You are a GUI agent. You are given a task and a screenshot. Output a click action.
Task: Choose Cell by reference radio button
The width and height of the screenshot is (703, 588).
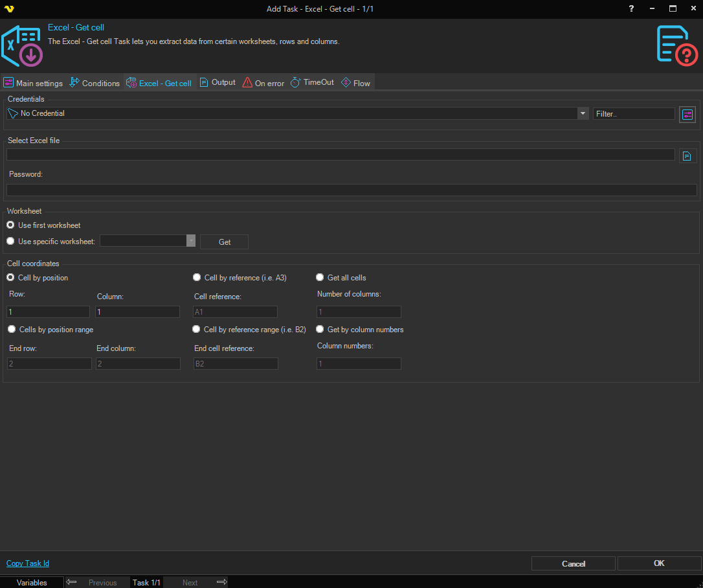pyautogui.click(x=197, y=277)
